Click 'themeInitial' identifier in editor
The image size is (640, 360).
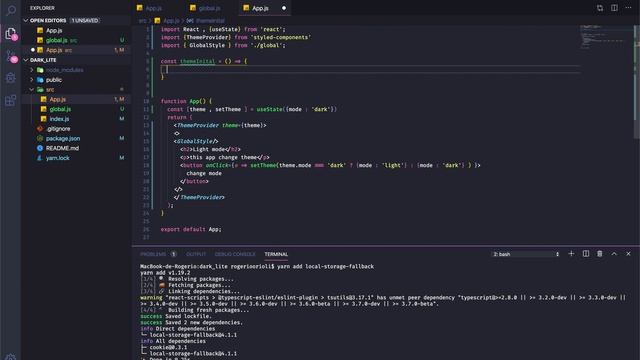[x=198, y=61]
